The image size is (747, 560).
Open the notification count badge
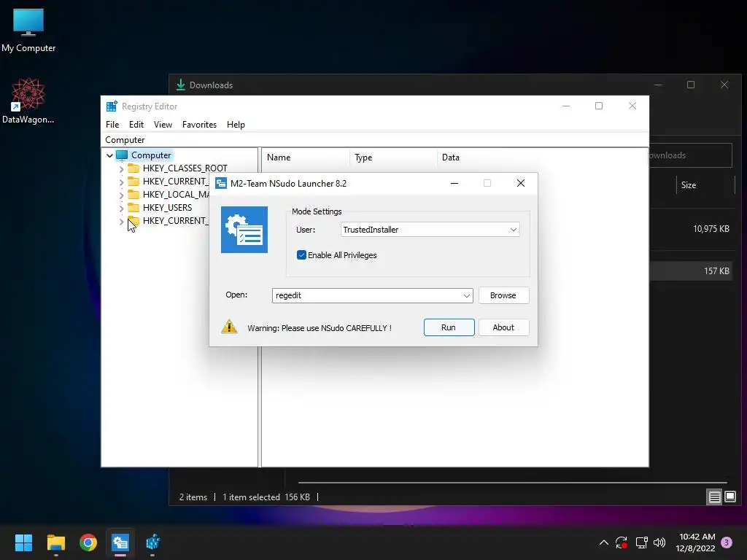pyautogui.click(x=727, y=542)
